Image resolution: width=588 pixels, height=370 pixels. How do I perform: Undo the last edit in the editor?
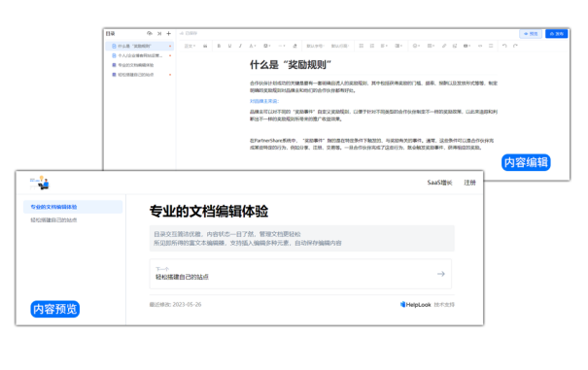[504, 46]
